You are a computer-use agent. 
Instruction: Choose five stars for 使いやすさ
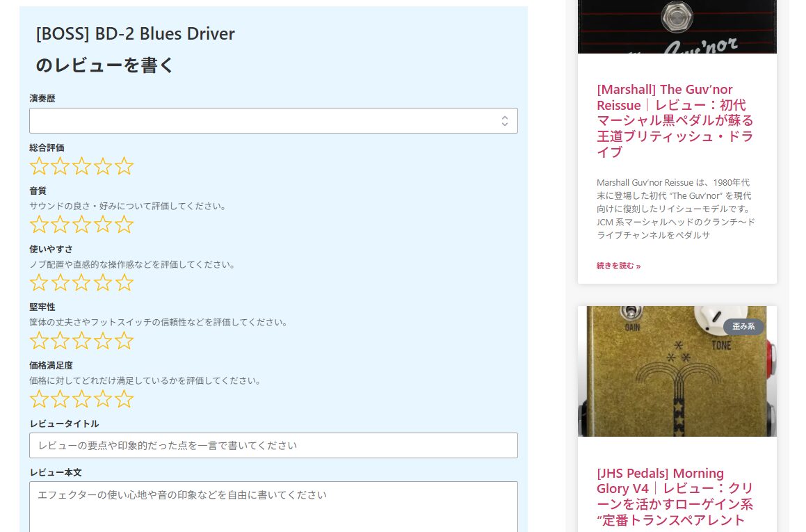[x=124, y=282]
